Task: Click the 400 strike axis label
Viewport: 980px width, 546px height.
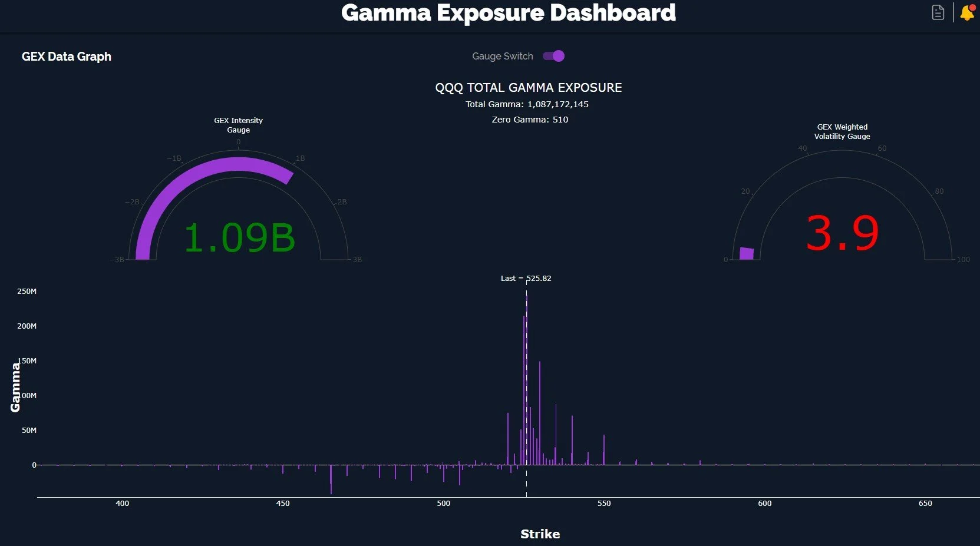Action: (122, 504)
